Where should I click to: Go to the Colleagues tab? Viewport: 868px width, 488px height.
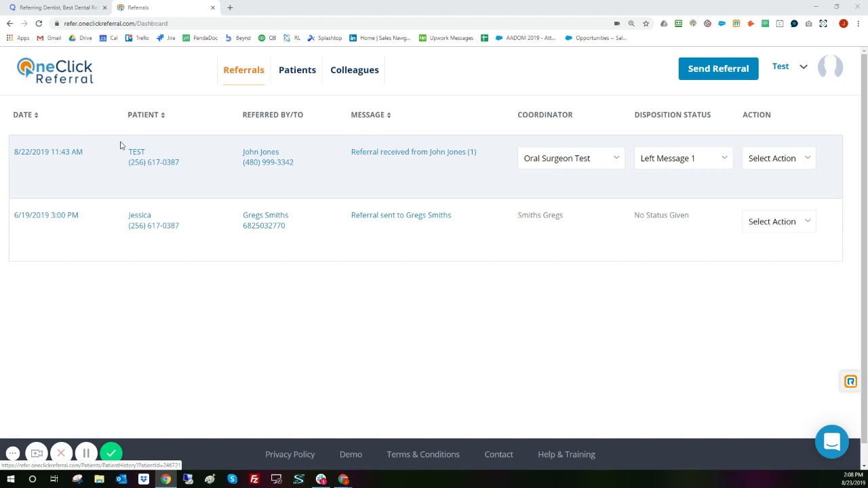point(355,70)
